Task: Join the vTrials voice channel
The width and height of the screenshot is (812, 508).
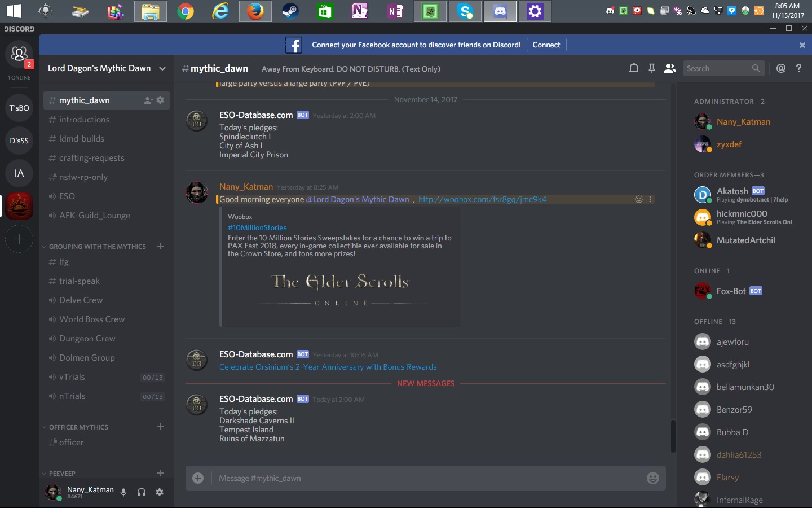Action: 107,377
